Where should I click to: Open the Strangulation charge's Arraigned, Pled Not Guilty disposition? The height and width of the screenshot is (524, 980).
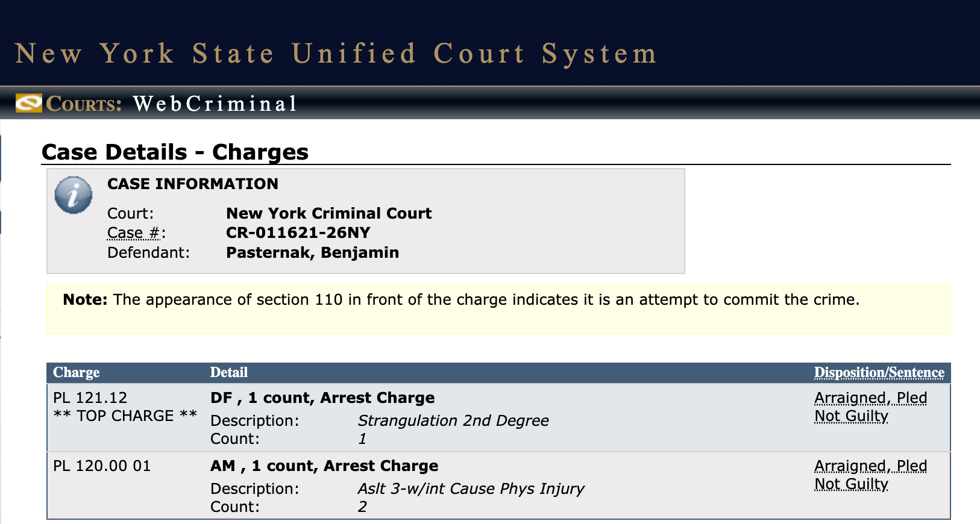click(x=870, y=407)
